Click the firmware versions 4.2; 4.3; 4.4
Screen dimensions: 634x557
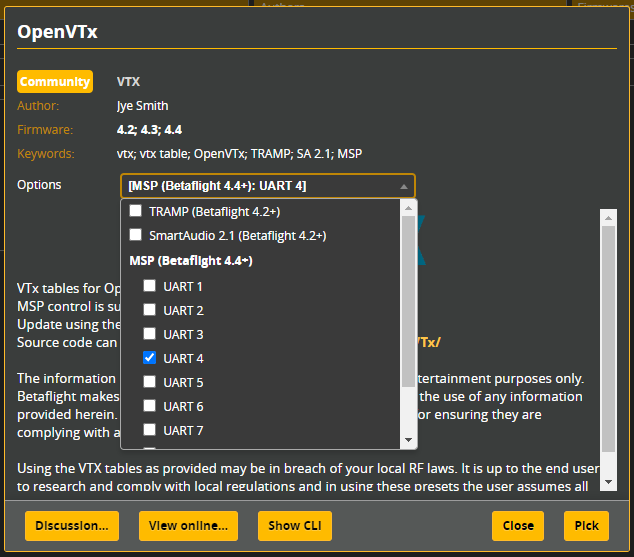(149, 130)
